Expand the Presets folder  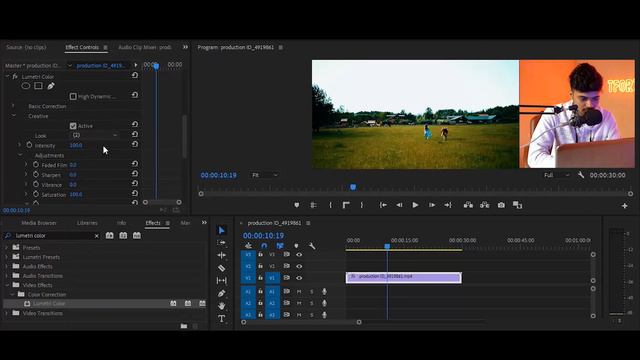(6, 247)
